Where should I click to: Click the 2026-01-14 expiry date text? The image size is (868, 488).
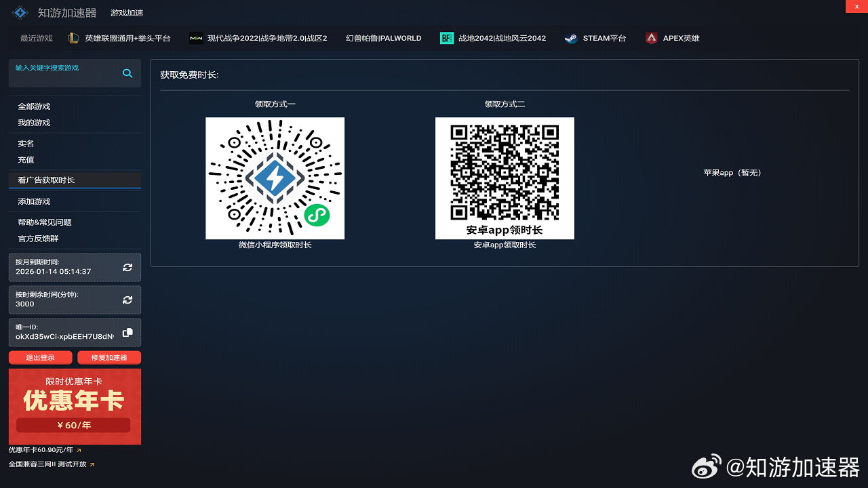pyautogui.click(x=53, y=271)
